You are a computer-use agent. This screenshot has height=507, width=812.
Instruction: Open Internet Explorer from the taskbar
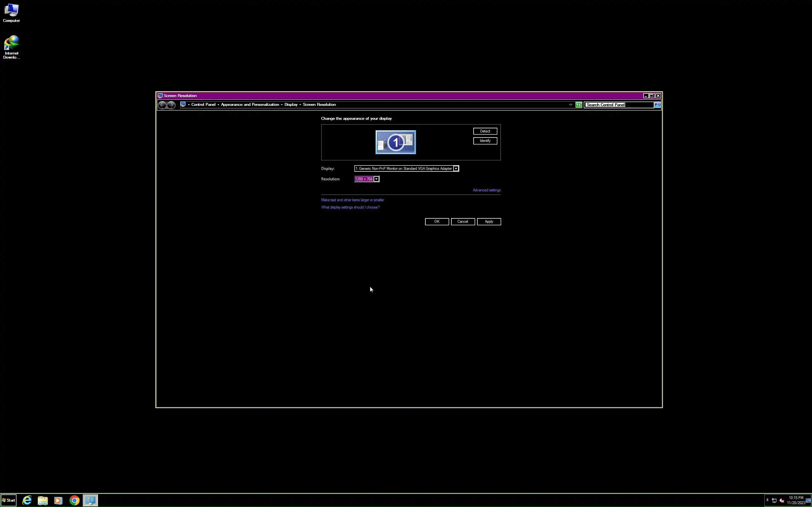(x=27, y=500)
